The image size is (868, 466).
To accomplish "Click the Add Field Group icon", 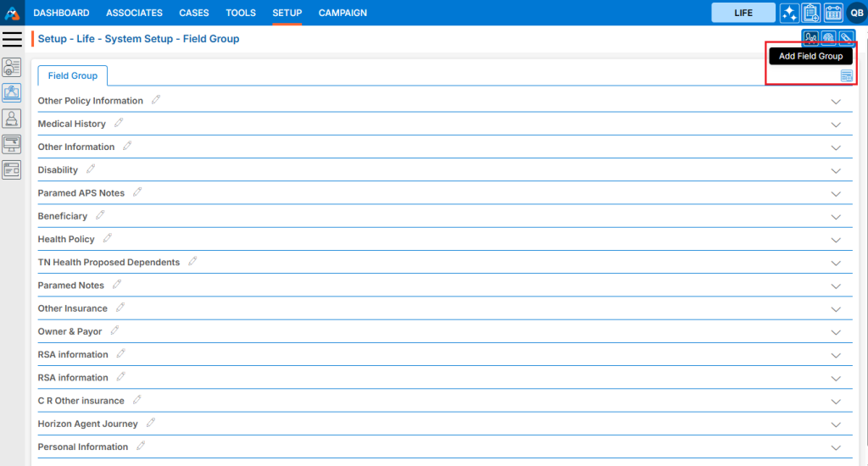I will [846, 76].
